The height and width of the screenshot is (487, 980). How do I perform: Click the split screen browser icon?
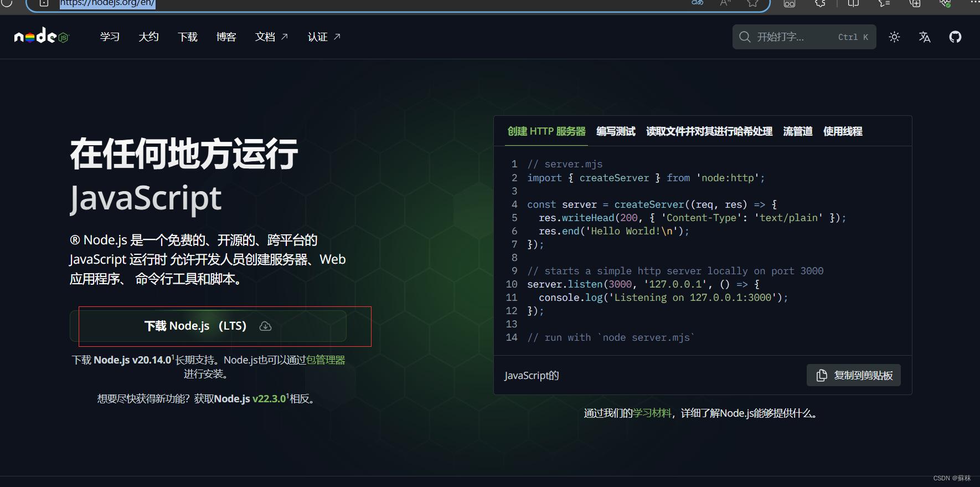click(x=853, y=3)
